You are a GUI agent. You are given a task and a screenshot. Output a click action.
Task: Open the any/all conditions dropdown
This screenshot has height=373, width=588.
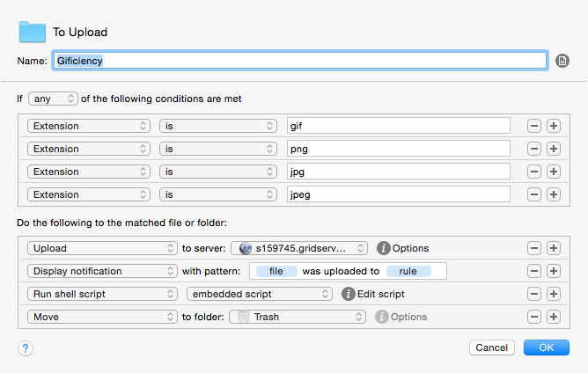pyautogui.click(x=53, y=99)
